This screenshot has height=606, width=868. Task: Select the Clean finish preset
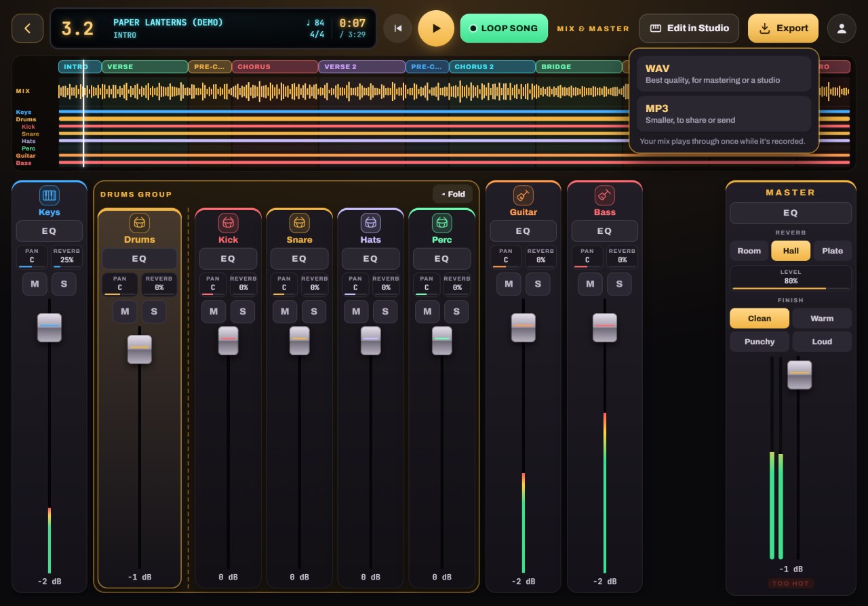[759, 319]
